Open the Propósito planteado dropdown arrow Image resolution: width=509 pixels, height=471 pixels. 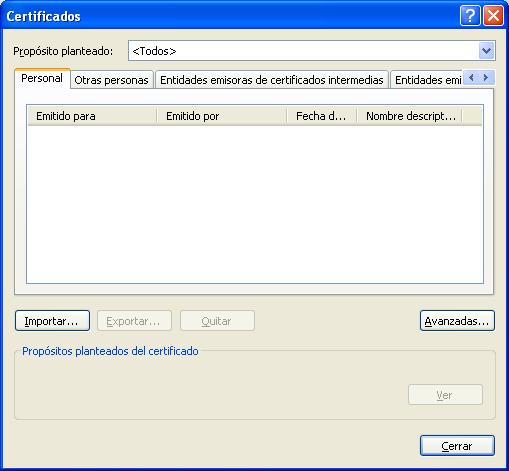pos(486,51)
